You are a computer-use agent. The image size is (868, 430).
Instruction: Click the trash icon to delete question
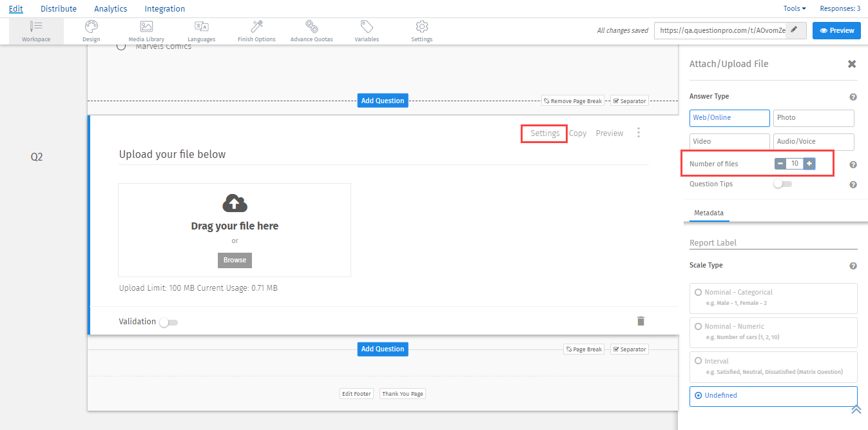tap(641, 321)
